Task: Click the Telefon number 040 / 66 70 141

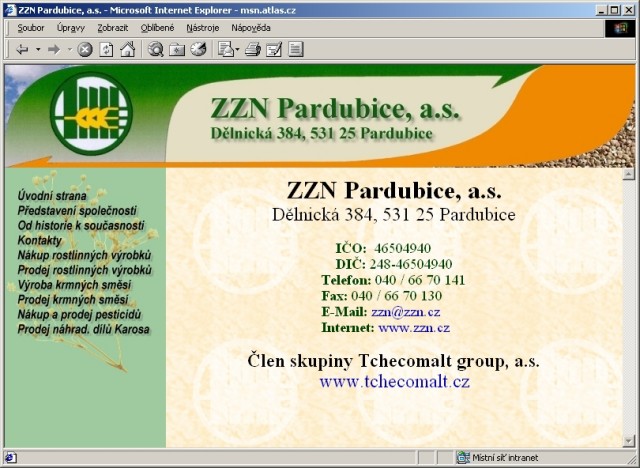Action: pos(420,280)
